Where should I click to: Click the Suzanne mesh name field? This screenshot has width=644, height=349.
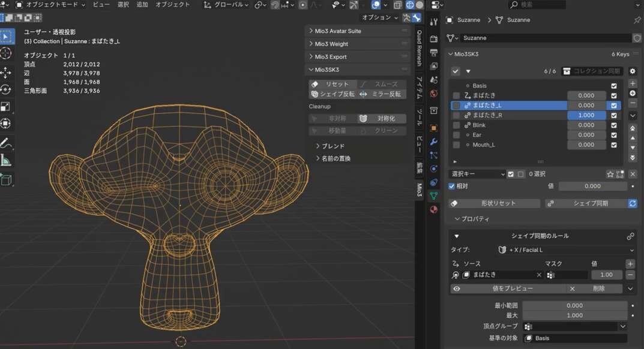tap(544, 38)
